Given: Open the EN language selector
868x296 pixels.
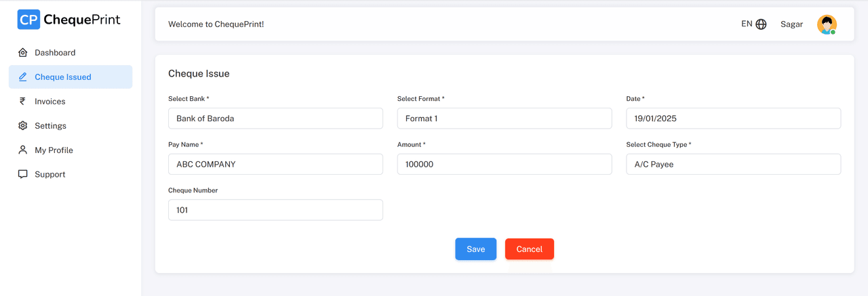Looking at the screenshot, I should click(x=753, y=24).
